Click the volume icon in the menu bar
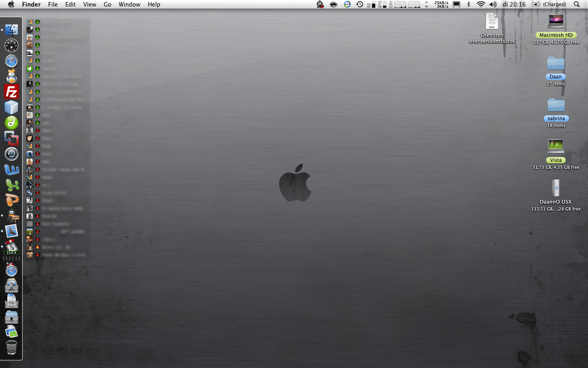This screenshot has height=368, width=588. click(x=493, y=4)
